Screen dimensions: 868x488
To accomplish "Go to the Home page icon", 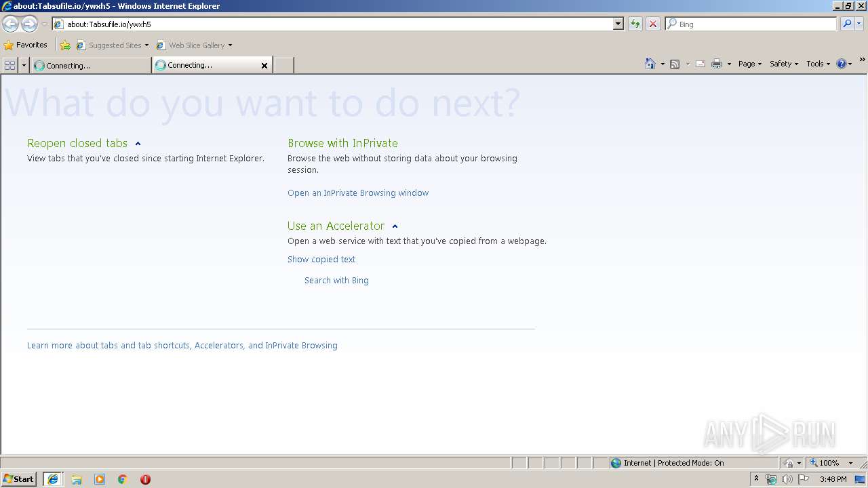I will click(x=650, y=64).
